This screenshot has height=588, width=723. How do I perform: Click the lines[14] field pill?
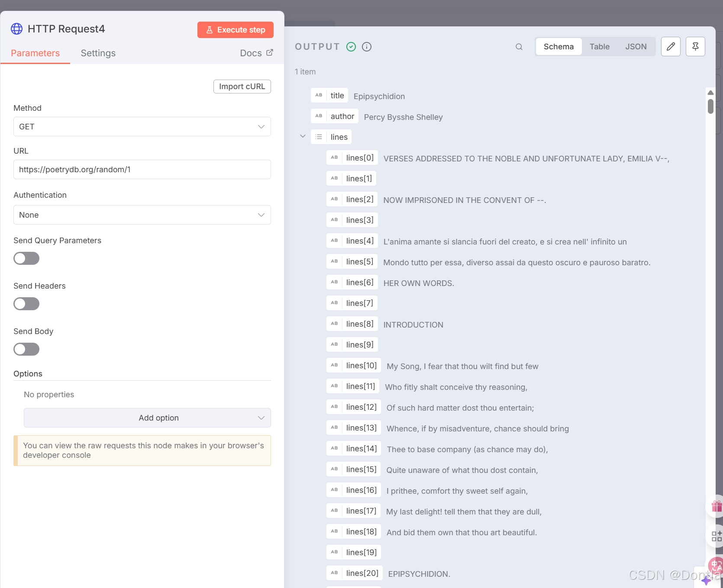coord(354,448)
